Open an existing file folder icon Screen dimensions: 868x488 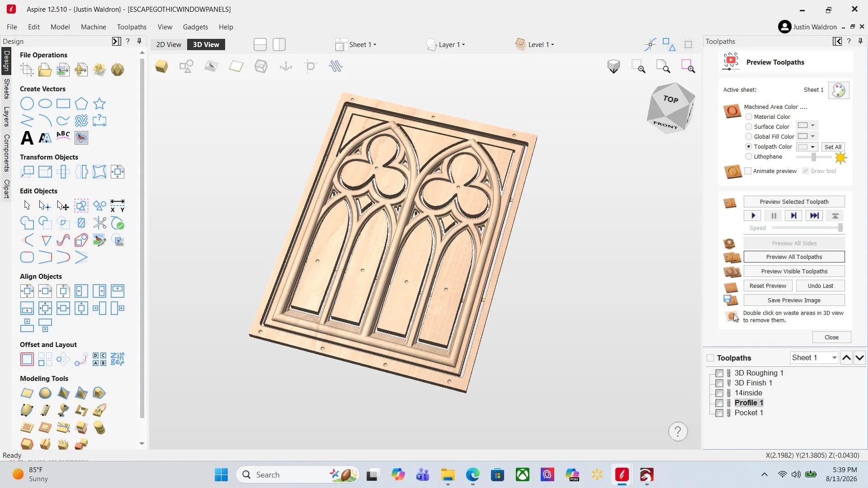pyautogui.click(x=45, y=70)
